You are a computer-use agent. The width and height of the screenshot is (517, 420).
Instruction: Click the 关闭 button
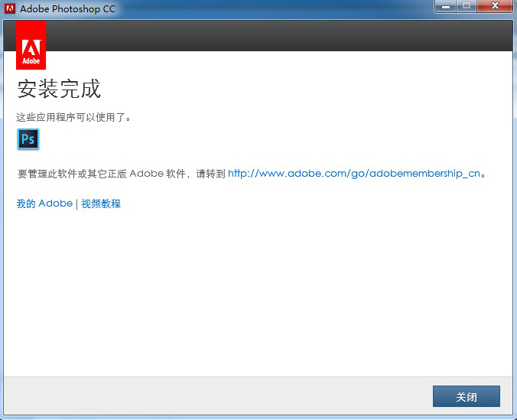click(467, 396)
